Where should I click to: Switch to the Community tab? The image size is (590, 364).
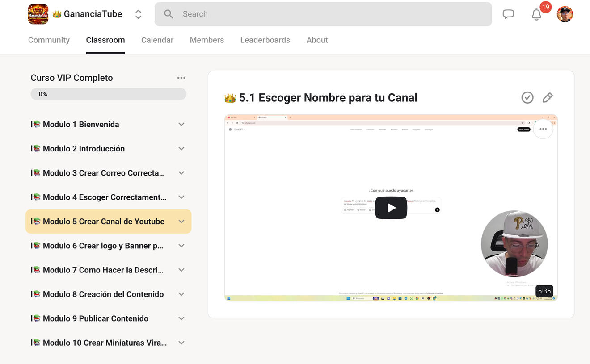[49, 40]
